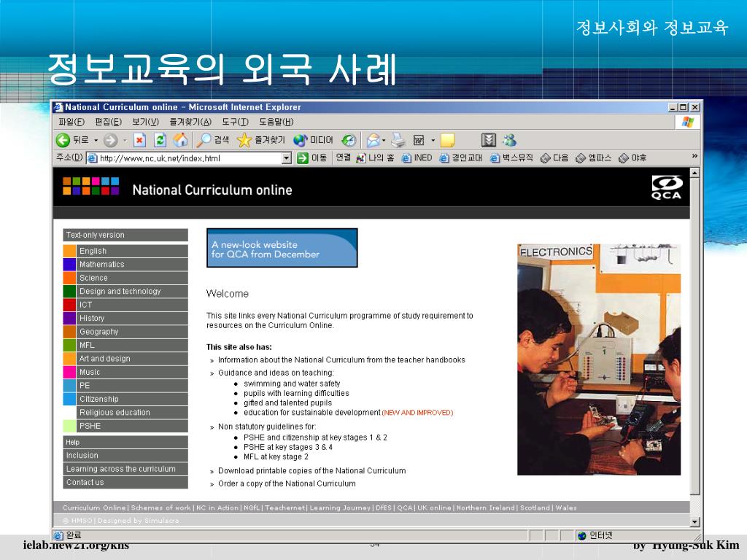The width and height of the screenshot is (747, 560).
Task: Open the 즐겨찾기(A) menu
Action: pos(190,122)
